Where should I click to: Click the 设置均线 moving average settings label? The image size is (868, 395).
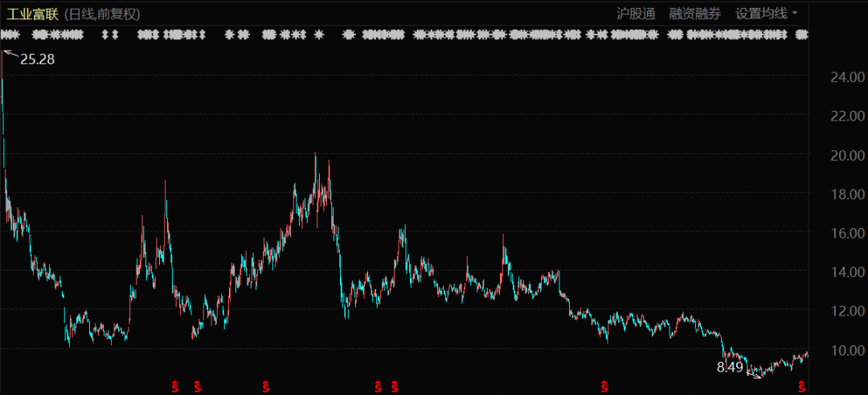click(760, 14)
